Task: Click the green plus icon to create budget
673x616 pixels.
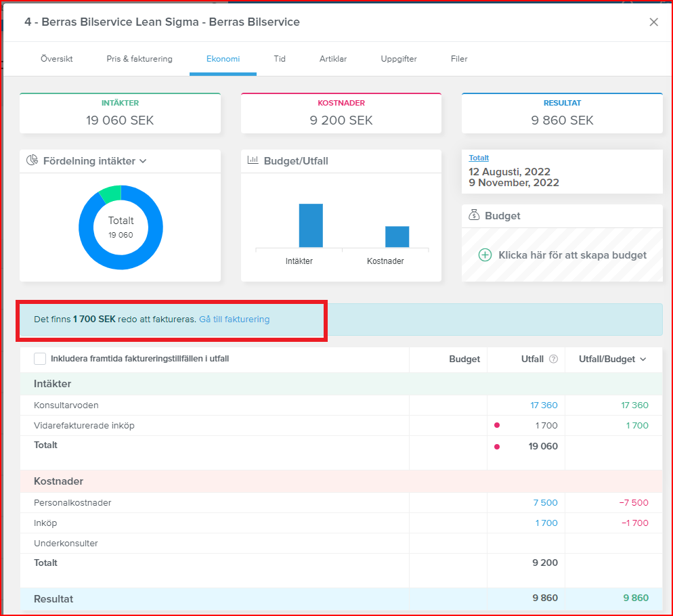Action: [485, 255]
